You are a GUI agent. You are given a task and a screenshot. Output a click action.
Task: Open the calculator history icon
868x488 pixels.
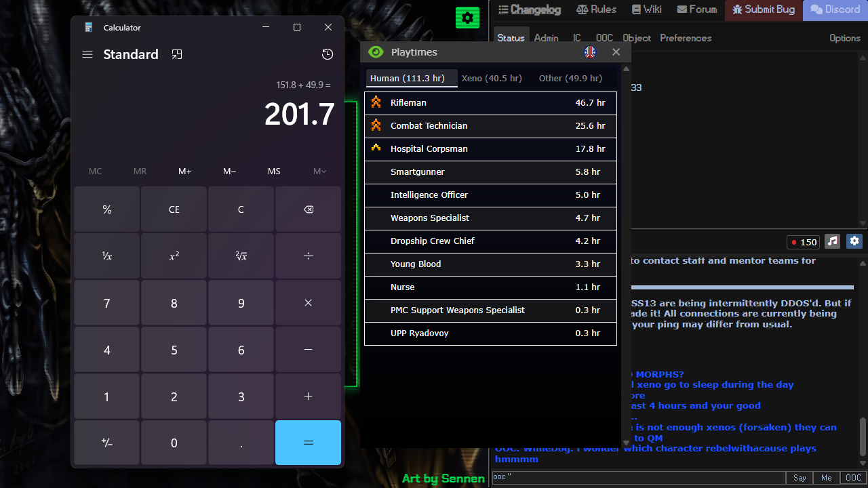(328, 54)
